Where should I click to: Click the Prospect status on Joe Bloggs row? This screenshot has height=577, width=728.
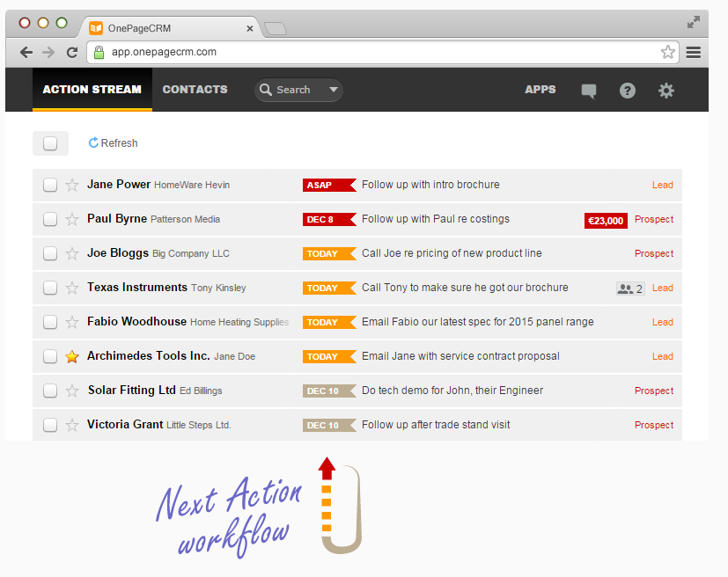pyautogui.click(x=654, y=253)
